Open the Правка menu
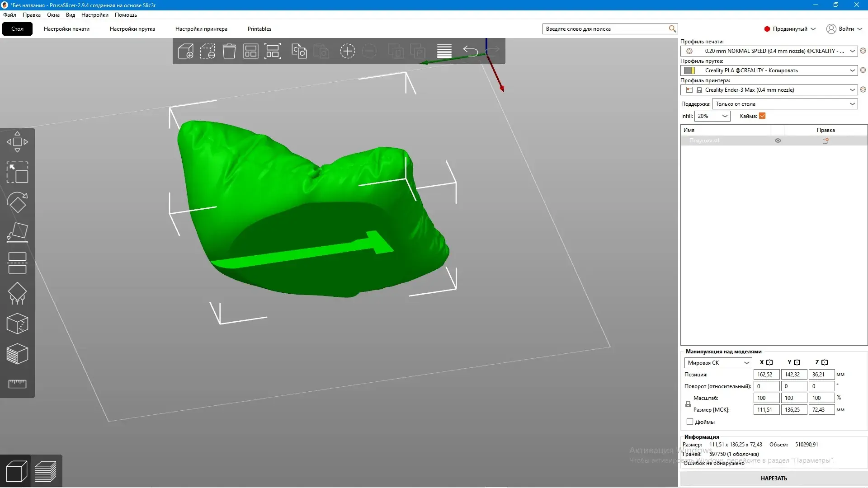 [x=32, y=15]
